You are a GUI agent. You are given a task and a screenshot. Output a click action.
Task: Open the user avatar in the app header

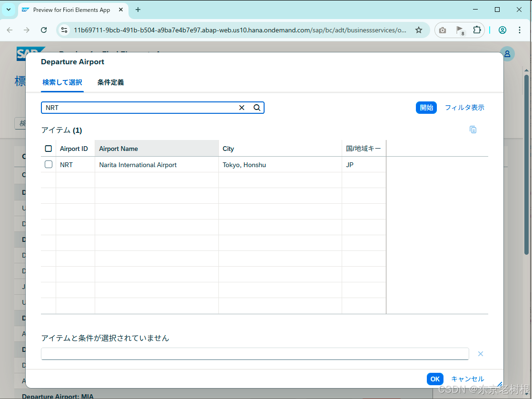pyautogui.click(x=507, y=54)
